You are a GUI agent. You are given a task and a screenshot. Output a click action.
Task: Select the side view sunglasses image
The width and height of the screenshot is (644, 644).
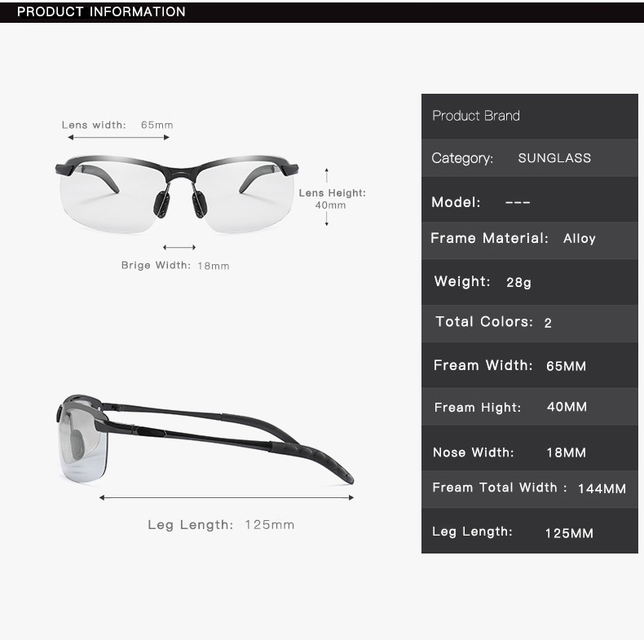point(205,441)
